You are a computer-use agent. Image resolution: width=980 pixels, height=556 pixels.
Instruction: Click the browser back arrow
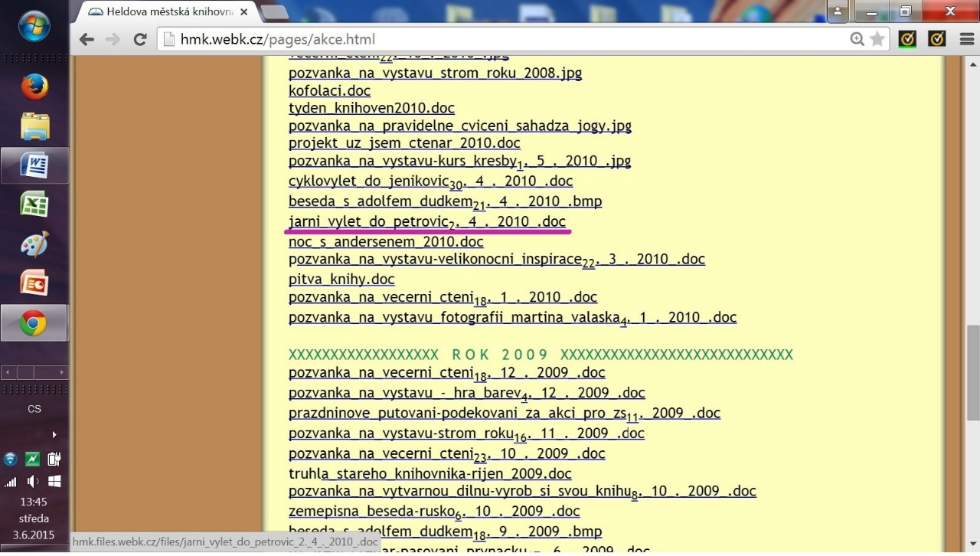click(x=87, y=40)
